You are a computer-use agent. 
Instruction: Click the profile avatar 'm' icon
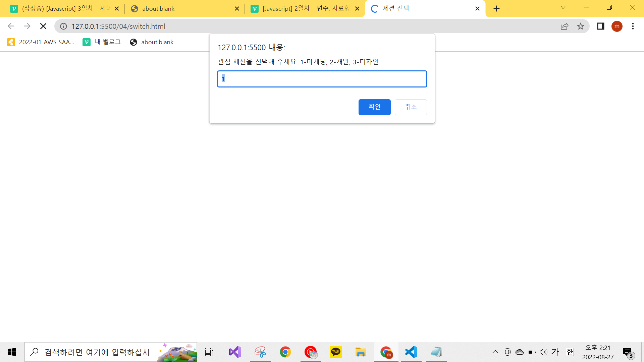(x=617, y=26)
